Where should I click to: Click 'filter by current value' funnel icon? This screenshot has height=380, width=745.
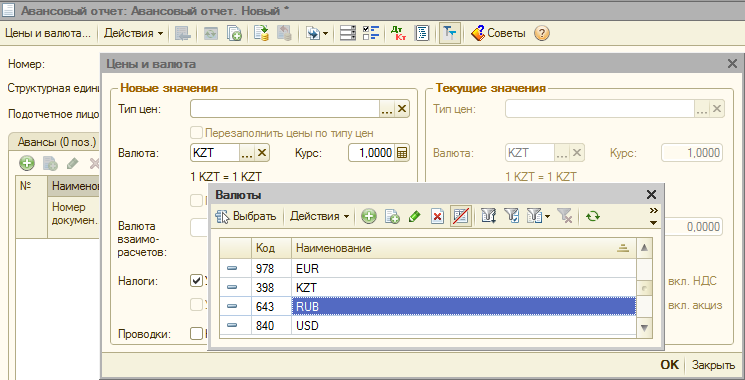point(511,217)
